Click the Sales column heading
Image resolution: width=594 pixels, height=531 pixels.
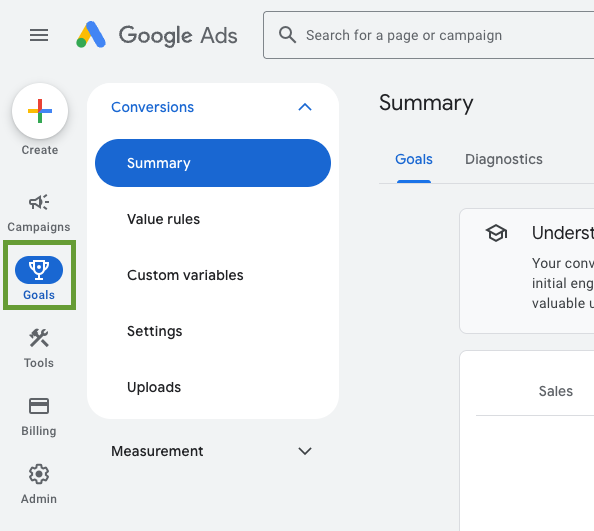556,391
